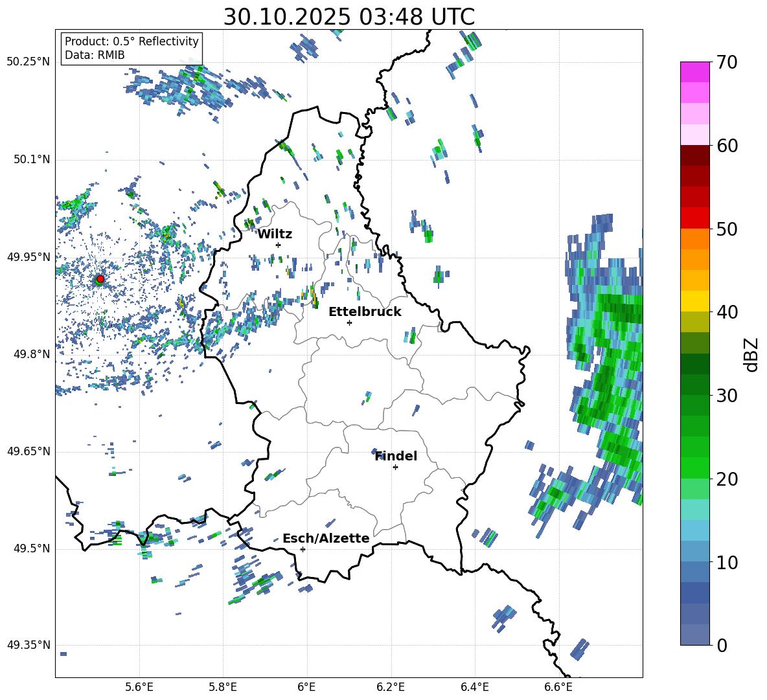767x700 pixels.
Task: Click the 49.95°N latitude label
Action: click(29, 257)
